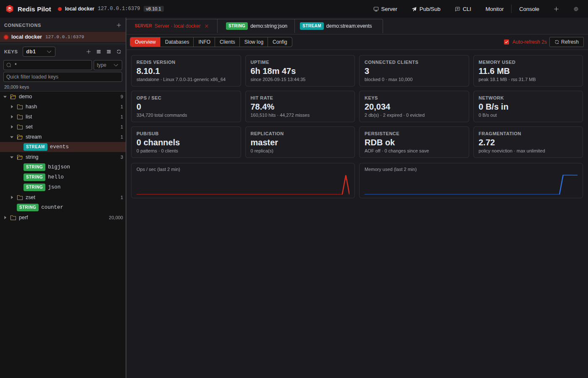Click the Quick filter loaded keys field
The image size is (588, 378).
(x=63, y=77)
